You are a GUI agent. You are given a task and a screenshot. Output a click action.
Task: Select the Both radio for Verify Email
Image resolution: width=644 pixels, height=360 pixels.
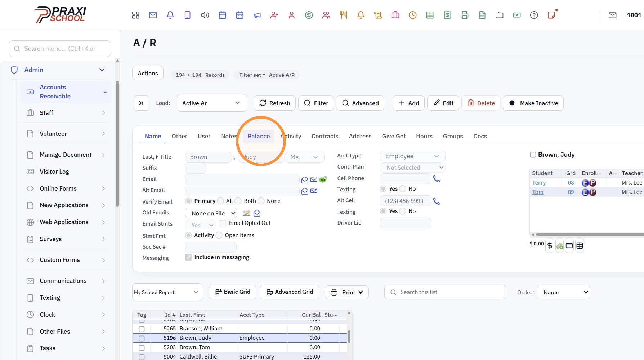[x=238, y=201]
